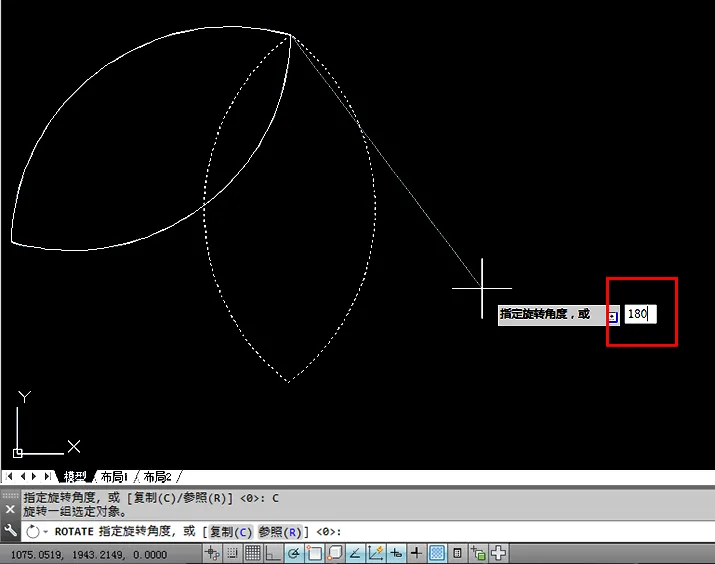Screen dimensions: 715x564
Task: Open Quick Properties status icon
Action: click(457, 554)
